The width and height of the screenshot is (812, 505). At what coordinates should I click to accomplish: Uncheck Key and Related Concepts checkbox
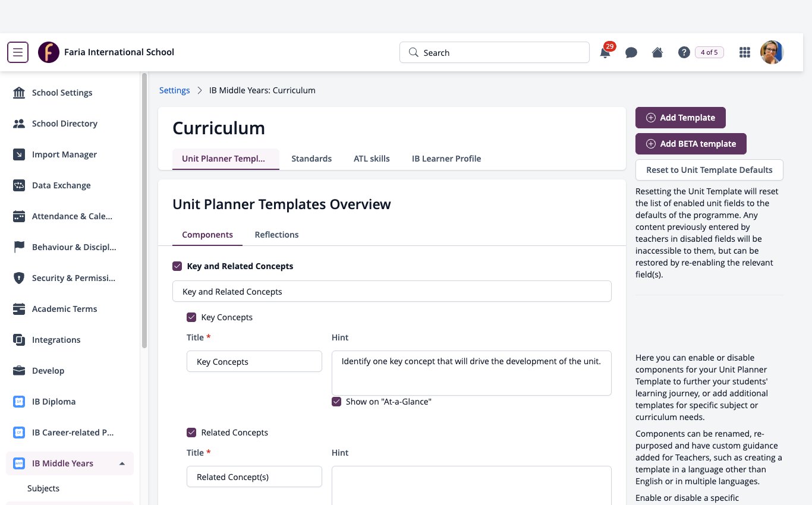tap(177, 266)
